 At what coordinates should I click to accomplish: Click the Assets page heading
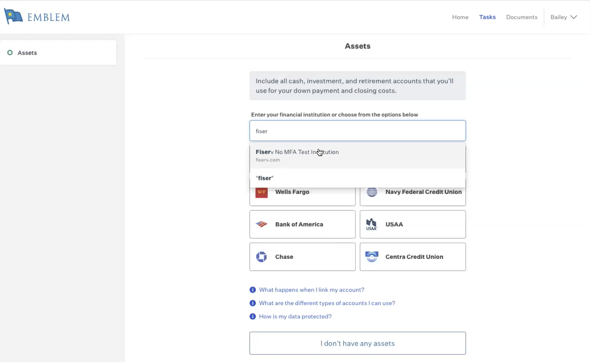click(358, 46)
